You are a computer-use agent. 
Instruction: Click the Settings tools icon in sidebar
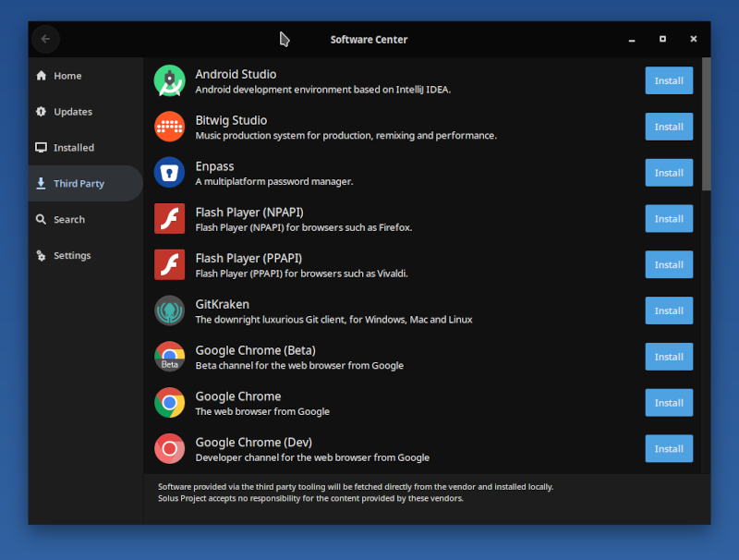pos(42,255)
